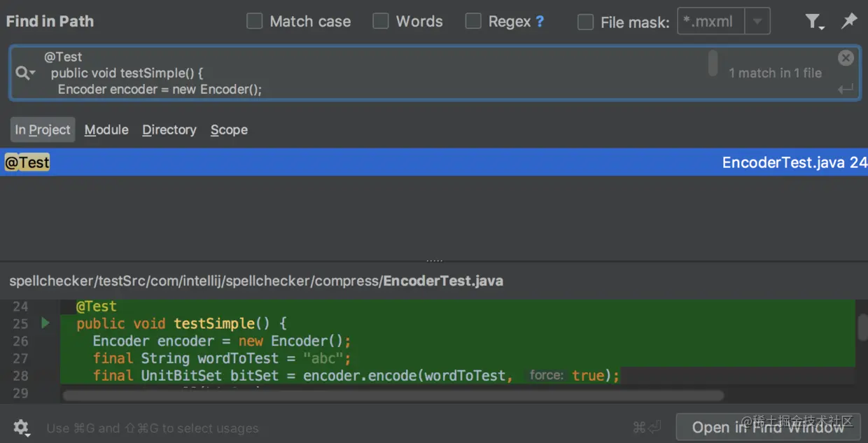
Task: Open the settings gear at bottom left
Action: click(x=22, y=428)
